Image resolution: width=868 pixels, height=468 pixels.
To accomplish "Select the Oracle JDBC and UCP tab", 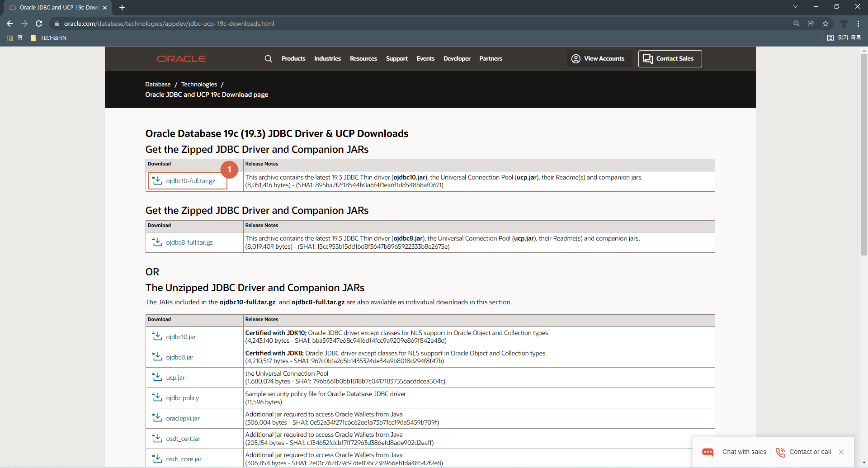I will click(x=59, y=8).
